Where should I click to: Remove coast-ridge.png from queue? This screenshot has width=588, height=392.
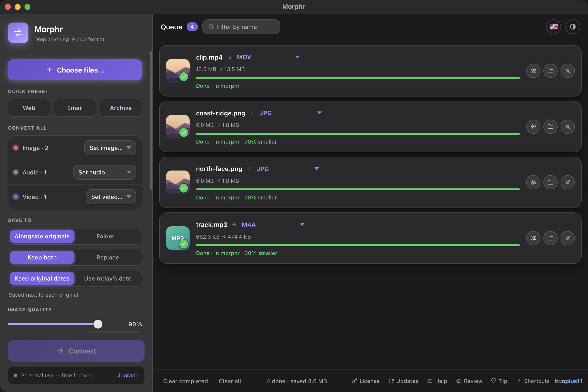coord(567,126)
